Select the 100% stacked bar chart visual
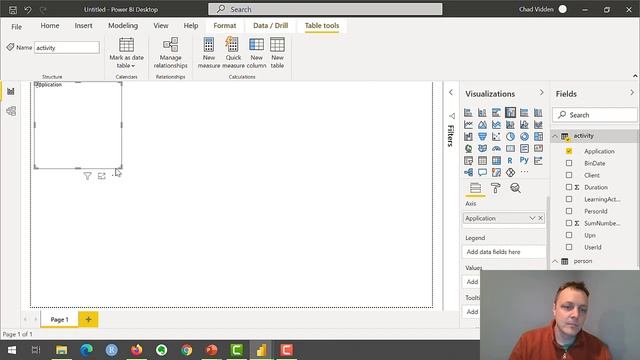 524,113
